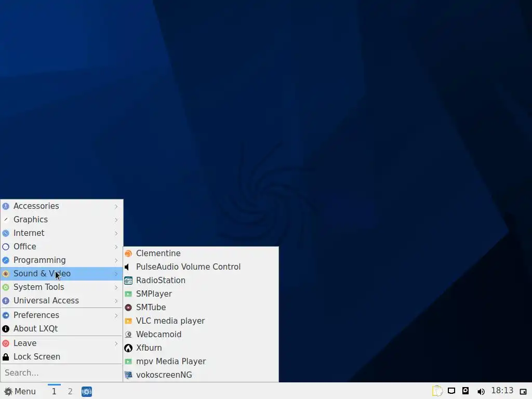Switch to desktop 1
Screen dimensions: 532x399
[x=54, y=392]
